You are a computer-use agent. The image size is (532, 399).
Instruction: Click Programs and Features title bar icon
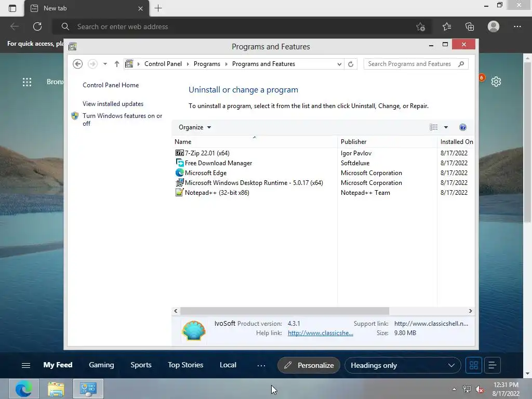[x=73, y=46]
